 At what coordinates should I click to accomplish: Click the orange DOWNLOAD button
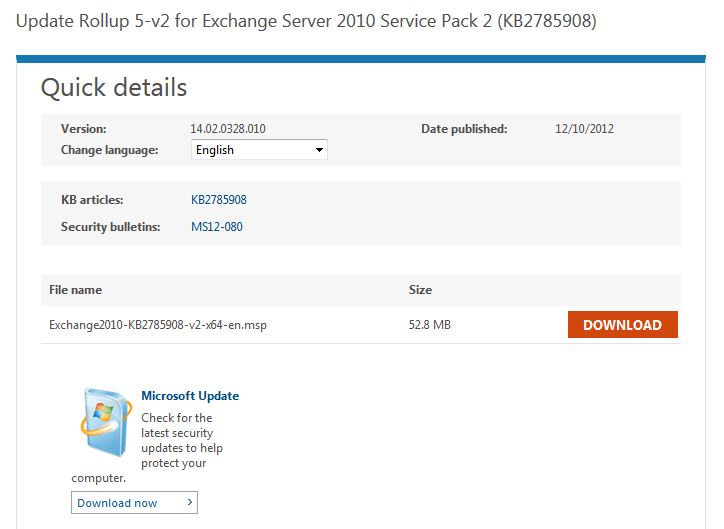[x=622, y=325]
